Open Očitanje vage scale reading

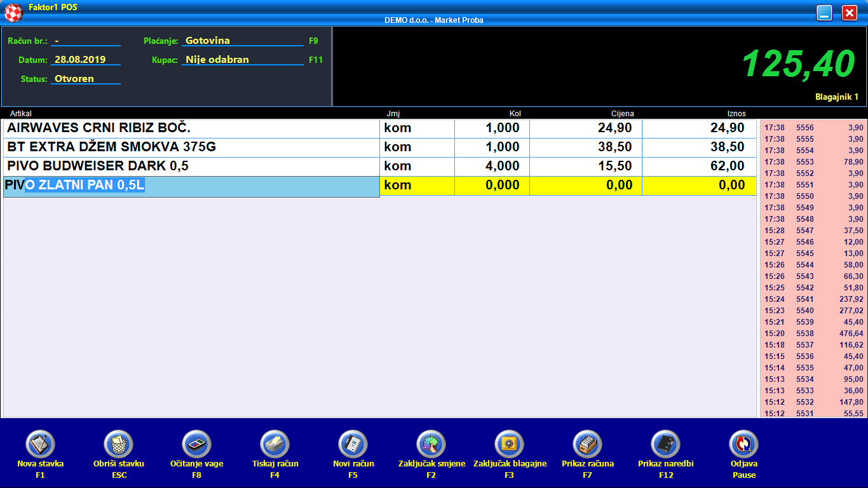point(197,444)
